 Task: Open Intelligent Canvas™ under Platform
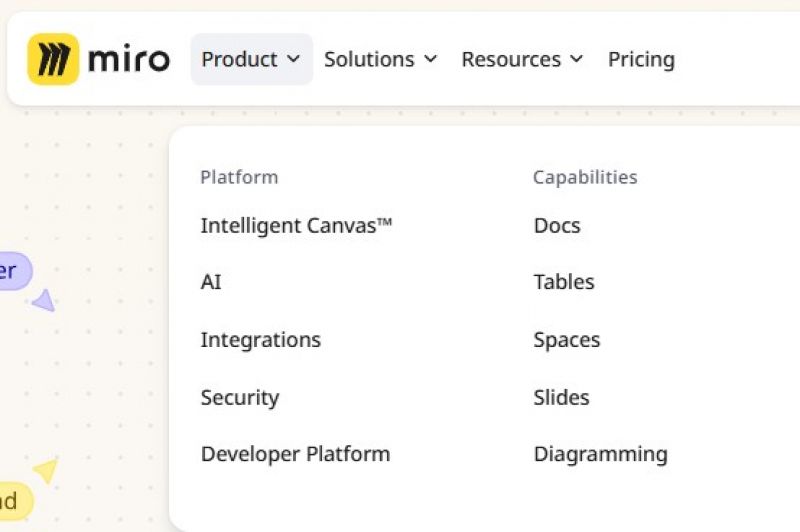[296, 225]
